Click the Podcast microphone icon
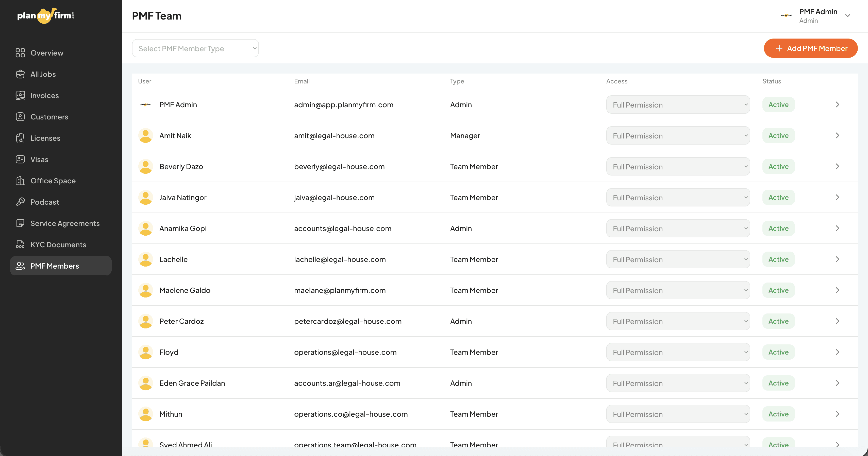Image resolution: width=868 pixels, height=456 pixels. tap(20, 202)
